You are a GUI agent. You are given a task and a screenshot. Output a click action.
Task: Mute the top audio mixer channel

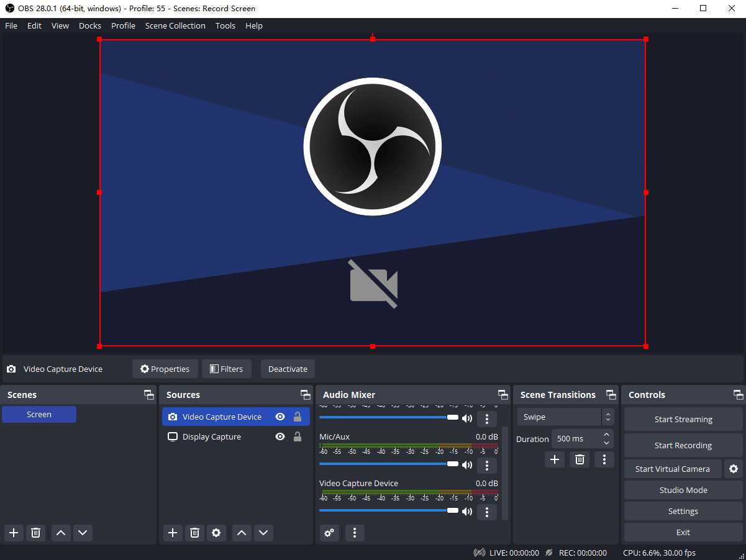click(467, 418)
